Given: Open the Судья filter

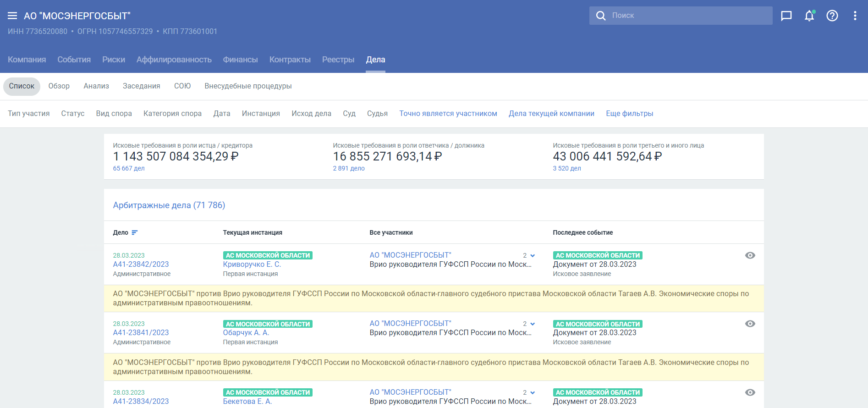Looking at the screenshot, I should pyautogui.click(x=378, y=114).
